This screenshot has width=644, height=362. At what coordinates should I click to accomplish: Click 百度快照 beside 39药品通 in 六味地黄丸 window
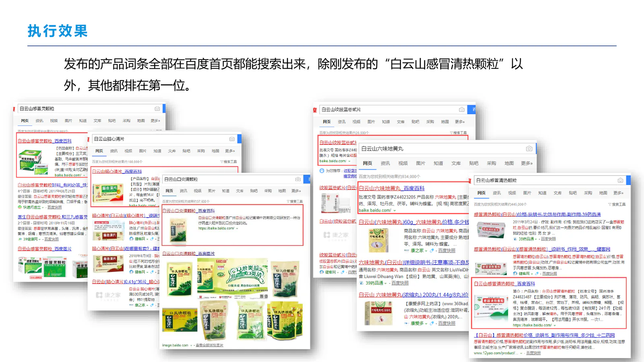pyautogui.click(x=400, y=283)
